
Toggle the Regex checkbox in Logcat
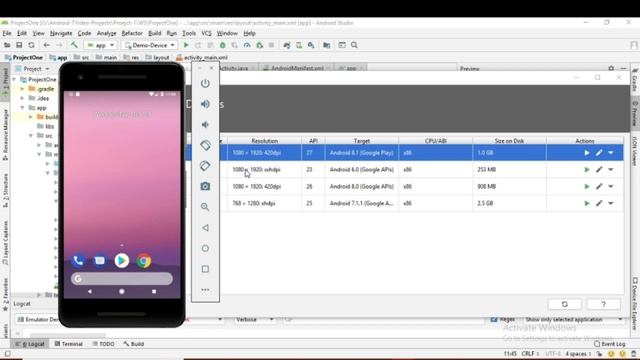click(x=494, y=319)
